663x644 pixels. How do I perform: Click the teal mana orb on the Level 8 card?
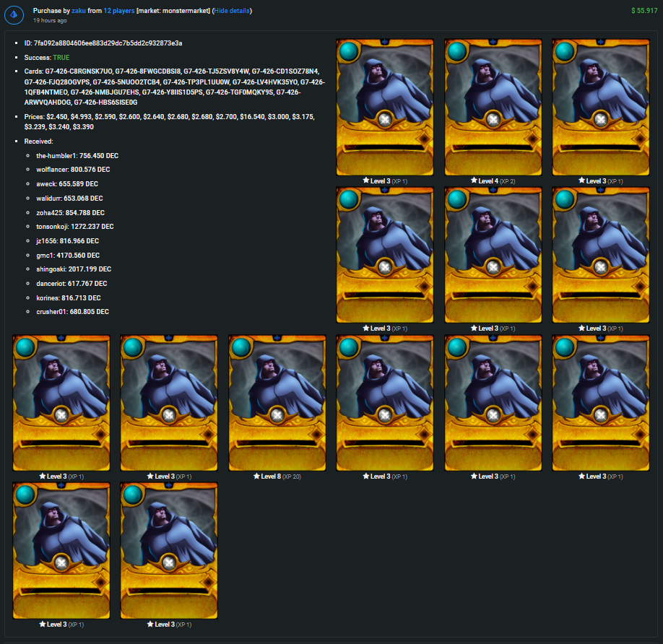click(x=240, y=347)
